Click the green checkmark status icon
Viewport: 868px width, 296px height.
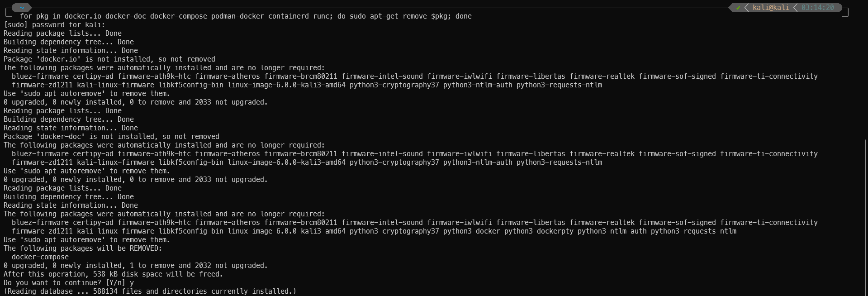738,8
